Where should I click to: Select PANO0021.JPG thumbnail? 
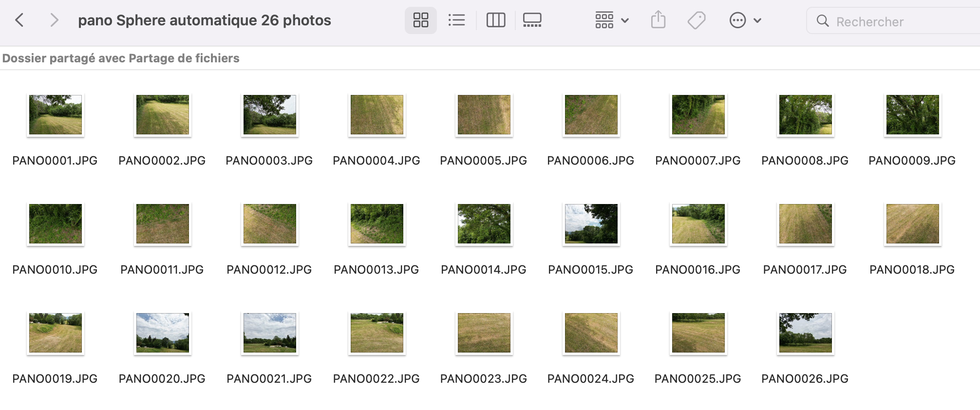pos(270,333)
